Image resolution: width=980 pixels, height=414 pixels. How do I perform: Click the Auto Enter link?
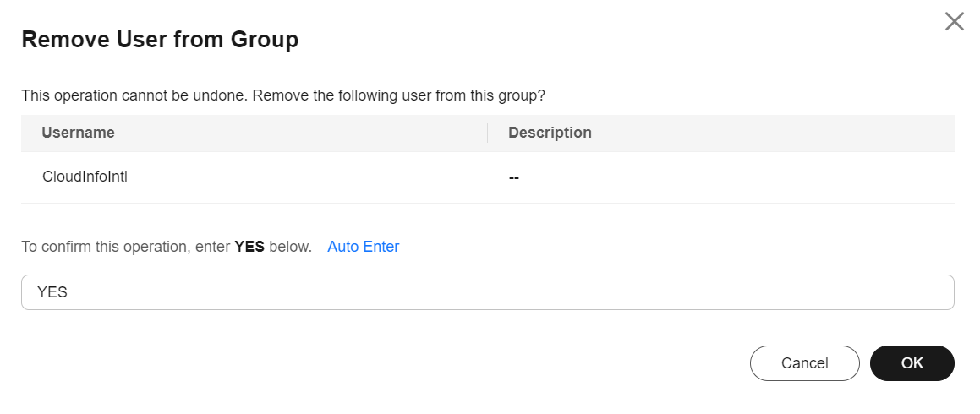[363, 247]
